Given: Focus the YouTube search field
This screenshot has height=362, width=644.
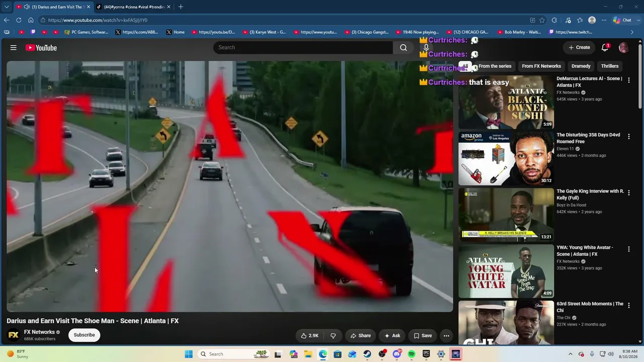Looking at the screenshot, I should tap(303, 47).
